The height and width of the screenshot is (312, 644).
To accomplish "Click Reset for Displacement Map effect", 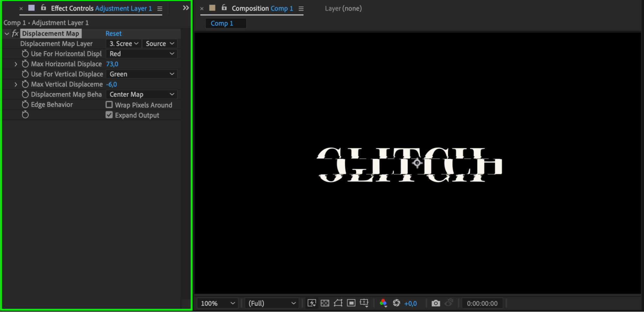I will coord(113,34).
